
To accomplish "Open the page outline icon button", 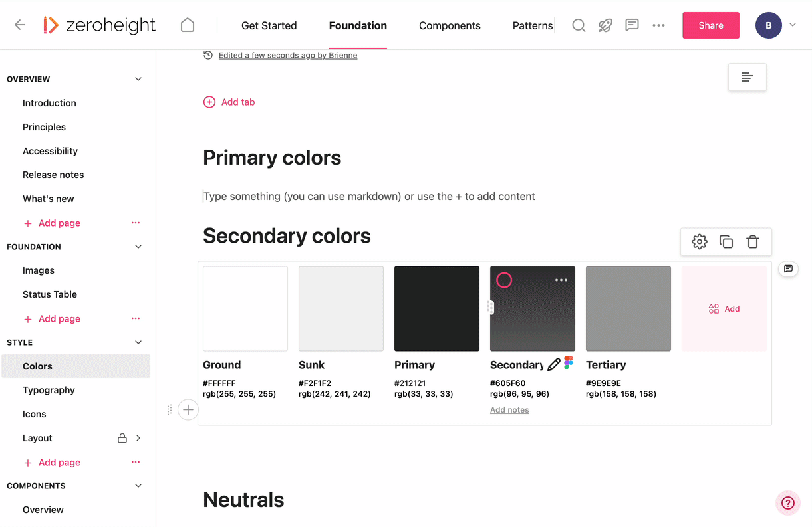I will 747,77.
